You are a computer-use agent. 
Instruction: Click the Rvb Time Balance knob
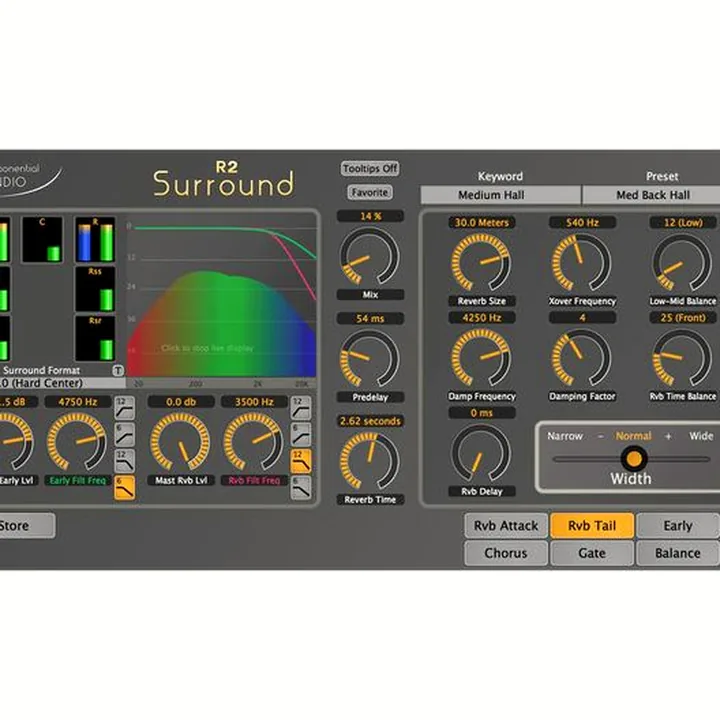coord(682,358)
